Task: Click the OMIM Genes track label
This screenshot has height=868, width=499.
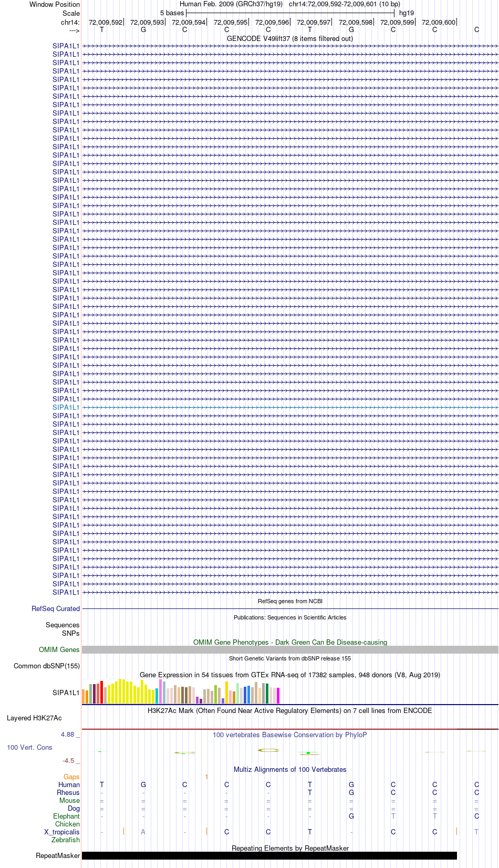Action: 59,649
